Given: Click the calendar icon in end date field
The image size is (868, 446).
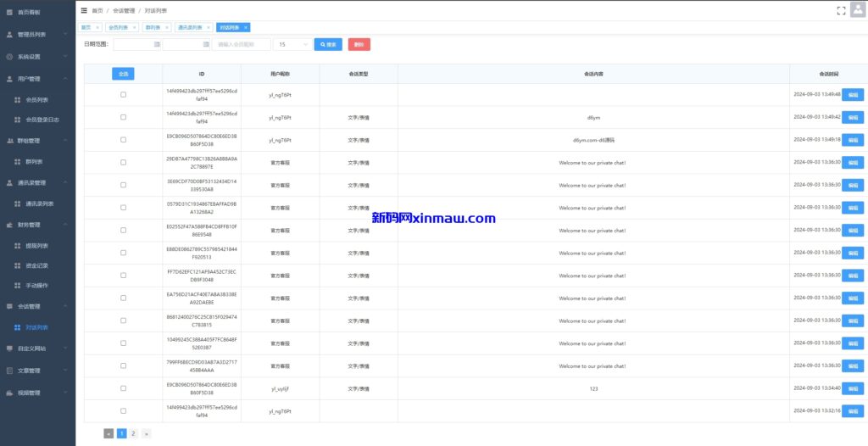Looking at the screenshot, I should coord(206,44).
